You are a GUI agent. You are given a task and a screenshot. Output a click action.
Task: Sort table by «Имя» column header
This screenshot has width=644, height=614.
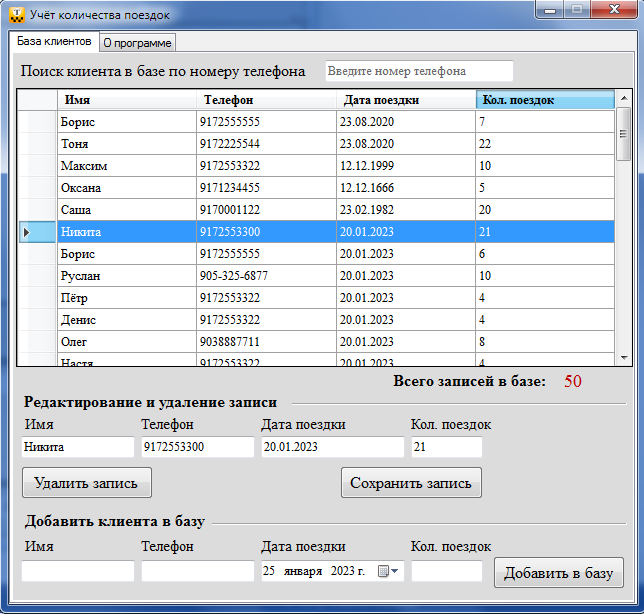[127, 100]
